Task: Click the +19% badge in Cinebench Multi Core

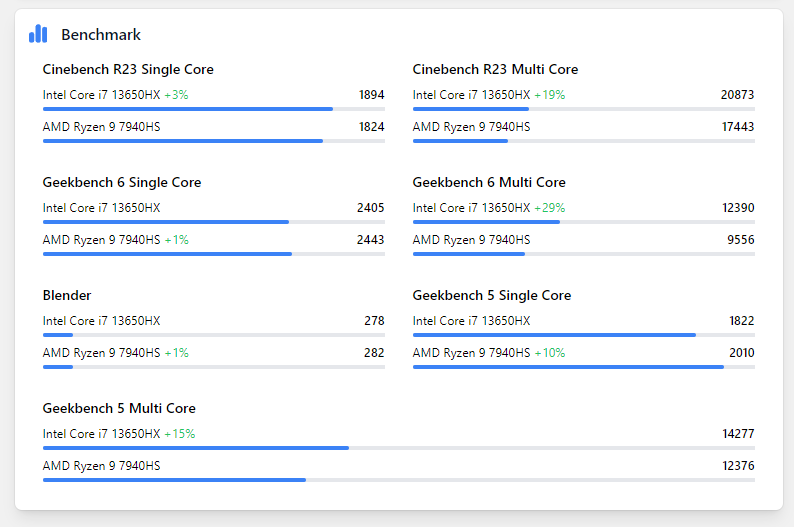Action: [549, 95]
